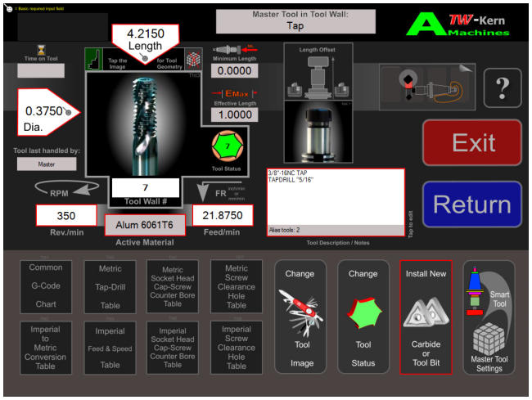Open Imperial Socket Head Cap-Screw Counter Bore Table
Screen dimensions: 532x400
(173, 348)
